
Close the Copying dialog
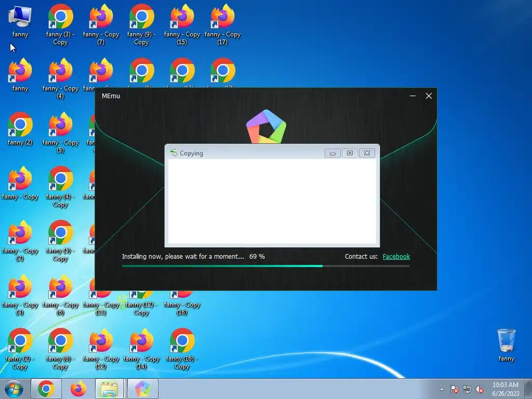(x=367, y=153)
